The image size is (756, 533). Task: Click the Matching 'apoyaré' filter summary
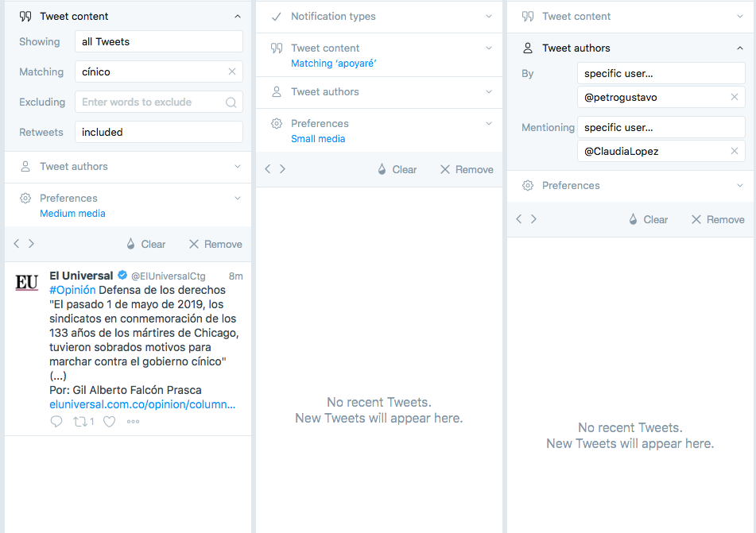point(334,64)
